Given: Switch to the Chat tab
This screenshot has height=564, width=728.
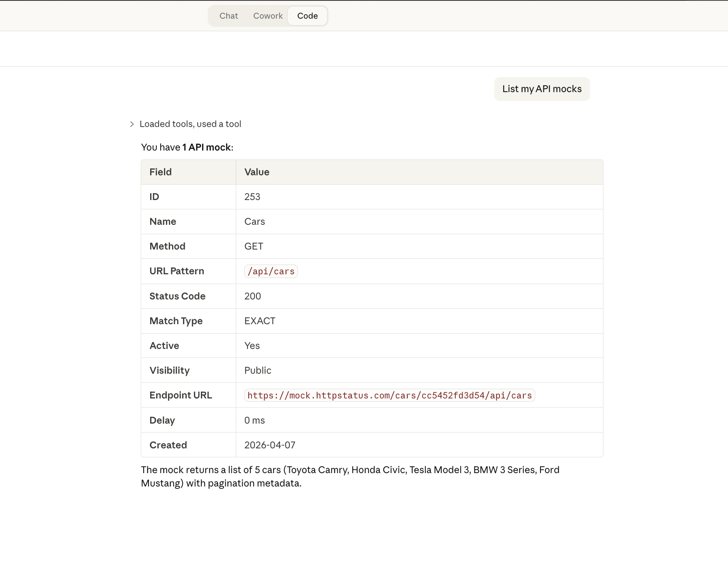Looking at the screenshot, I should pos(228,15).
